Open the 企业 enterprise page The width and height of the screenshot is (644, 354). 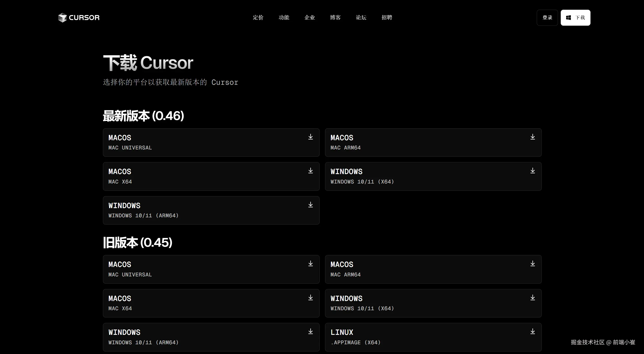(309, 18)
